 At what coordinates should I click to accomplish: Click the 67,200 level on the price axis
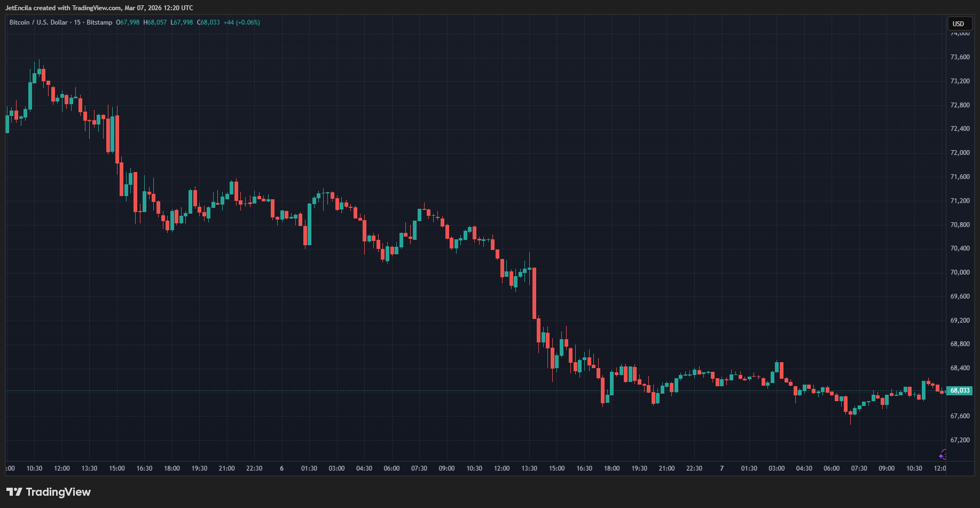(x=960, y=440)
